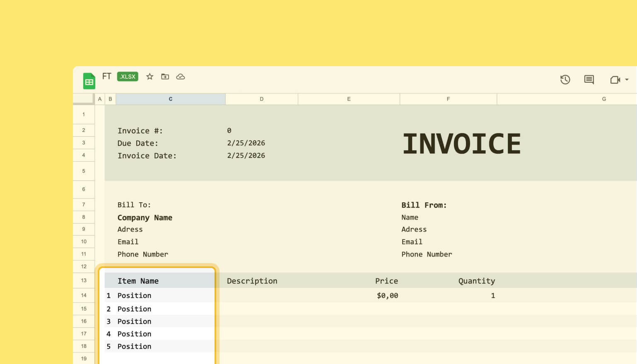Click the Google Sheets home icon
637x364 pixels.
[x=89, y=81]
